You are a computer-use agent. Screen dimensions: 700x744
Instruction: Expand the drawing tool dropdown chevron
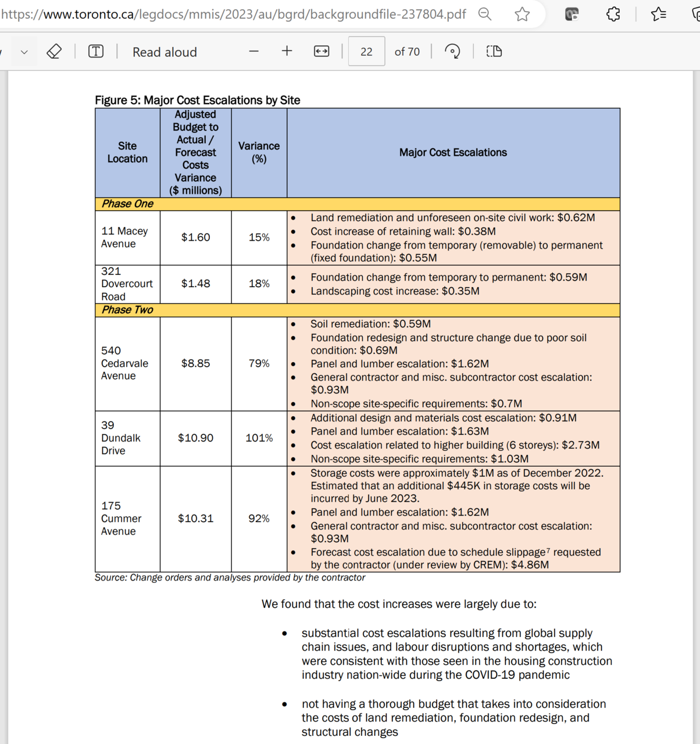(x=24, y=52)
